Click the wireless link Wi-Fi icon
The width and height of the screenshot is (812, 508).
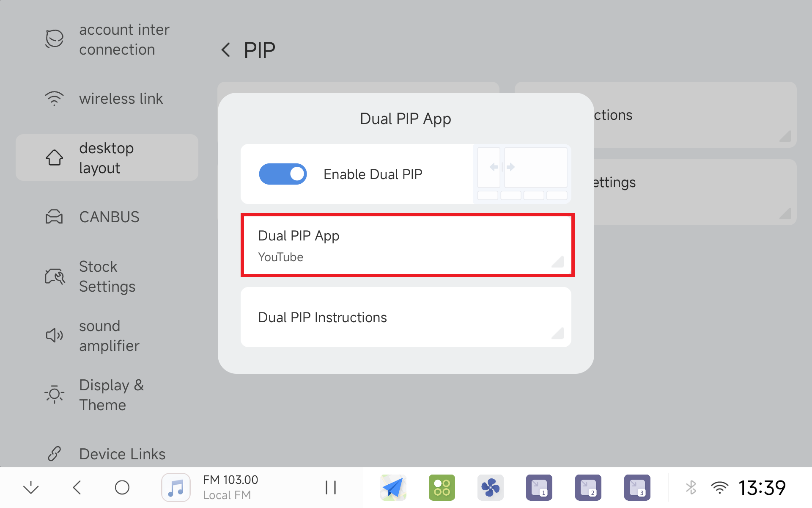coord(55,98)
